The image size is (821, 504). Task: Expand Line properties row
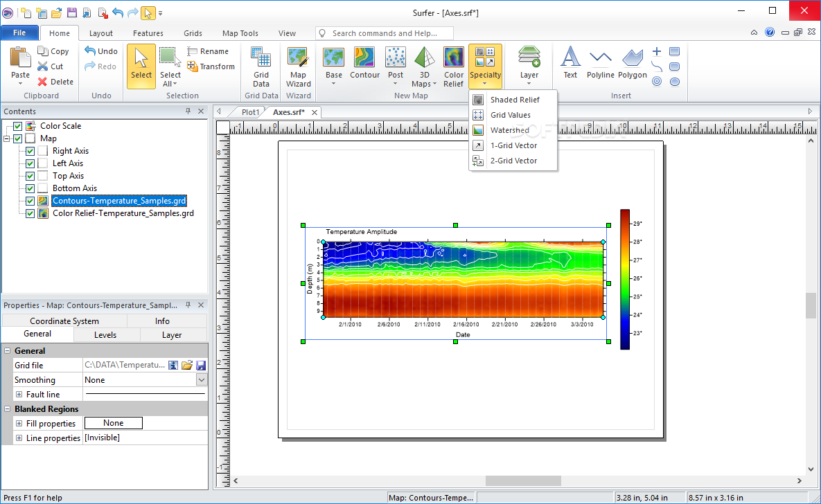pos(19,438)
